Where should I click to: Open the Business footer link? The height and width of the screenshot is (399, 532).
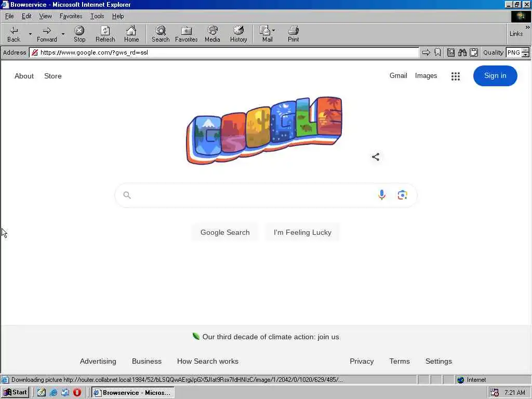147,362
